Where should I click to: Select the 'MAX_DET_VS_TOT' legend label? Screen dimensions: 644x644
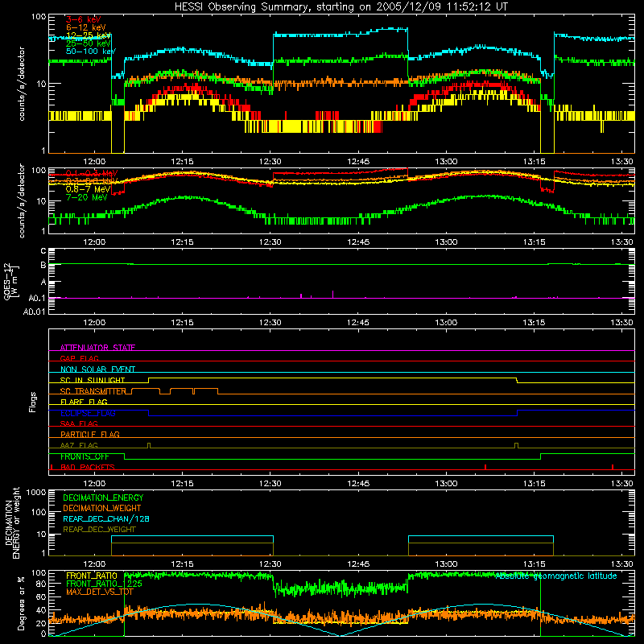pyautogui.click(x=100, y=592)
